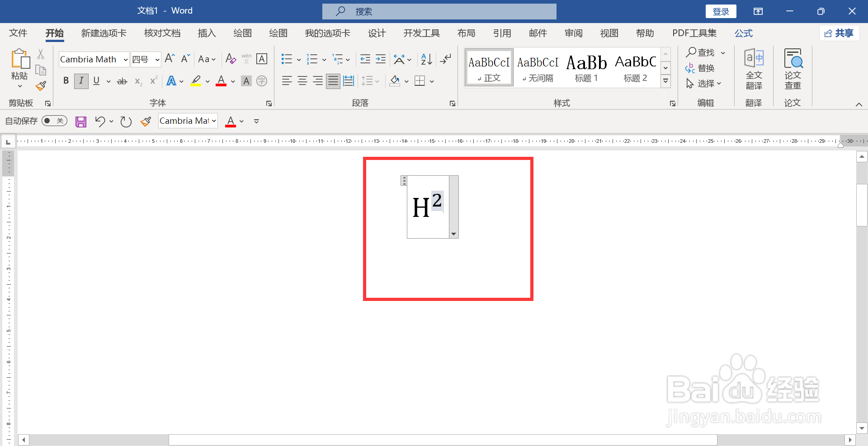Toggle strikethrough formatting
Screen dimensions: 868x446
122,81
